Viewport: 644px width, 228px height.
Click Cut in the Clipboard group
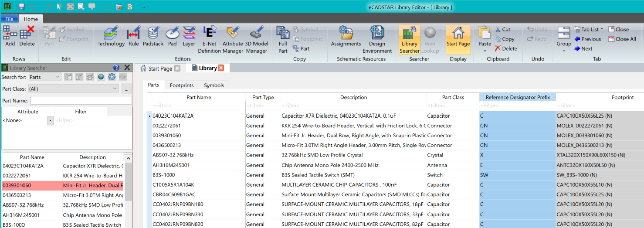502,29
